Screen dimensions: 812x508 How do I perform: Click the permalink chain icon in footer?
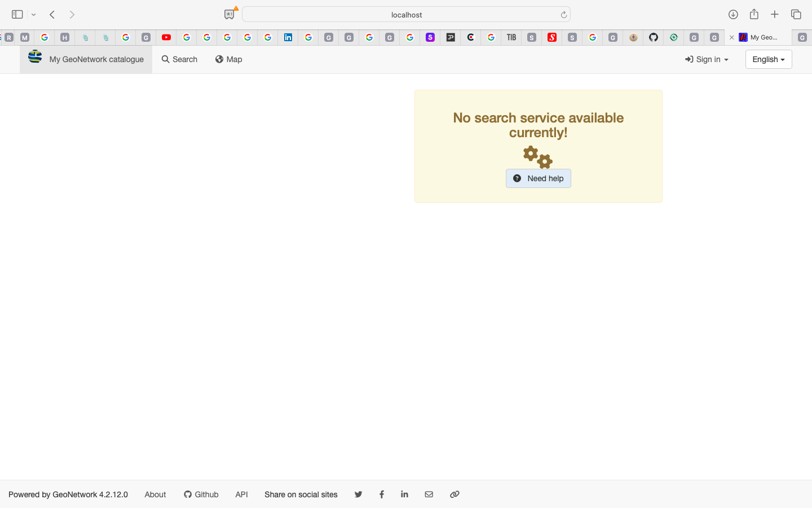(x=454, y=494)
